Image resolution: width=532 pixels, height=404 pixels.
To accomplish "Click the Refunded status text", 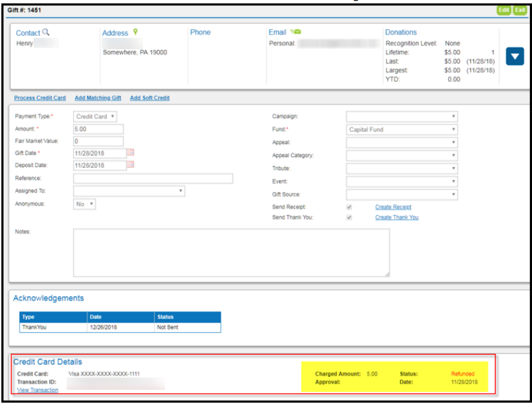I will tap(463, 374).
